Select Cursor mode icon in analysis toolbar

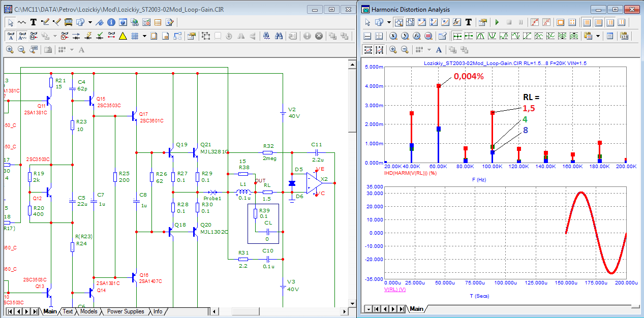pos(410,22)
